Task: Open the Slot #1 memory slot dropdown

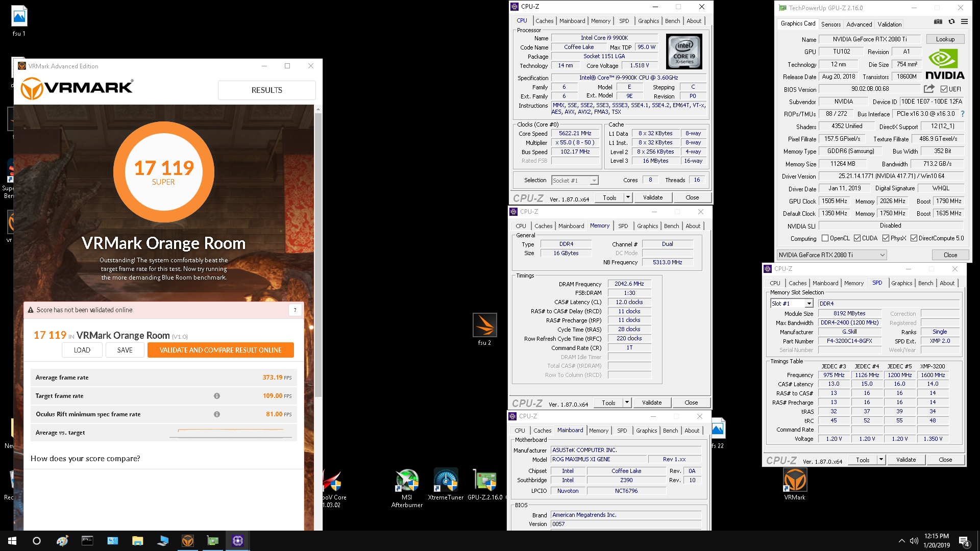Action: pos(791,304)
